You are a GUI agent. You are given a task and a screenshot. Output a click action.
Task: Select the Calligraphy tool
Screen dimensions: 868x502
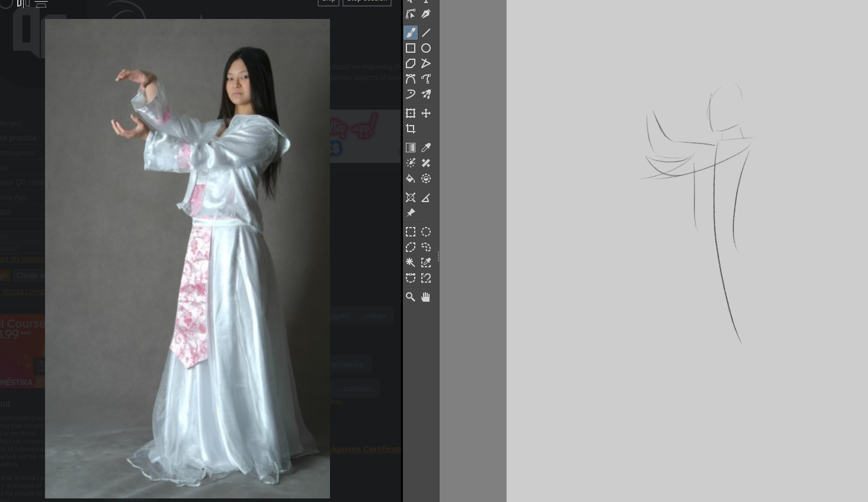pyautogui.click(x=426, y=14)
